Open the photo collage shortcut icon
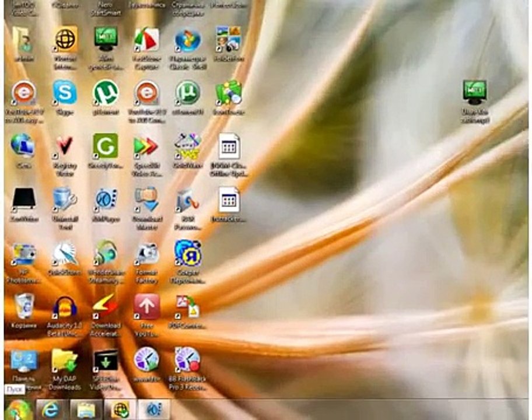 click(228, 39)
